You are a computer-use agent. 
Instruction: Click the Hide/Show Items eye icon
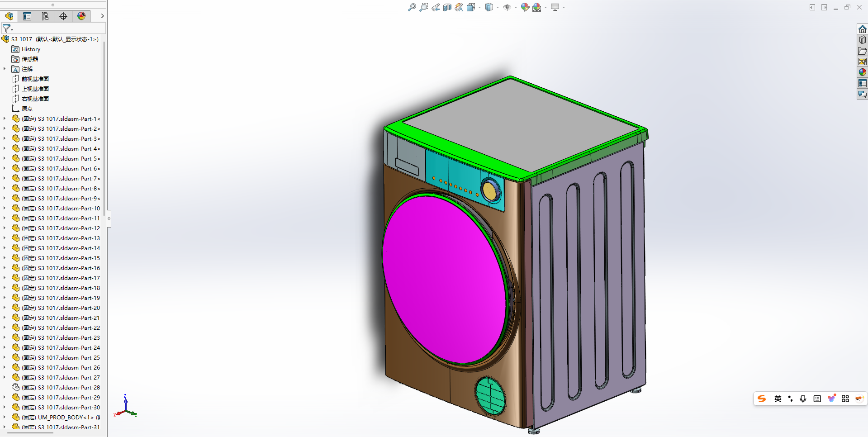507,7
